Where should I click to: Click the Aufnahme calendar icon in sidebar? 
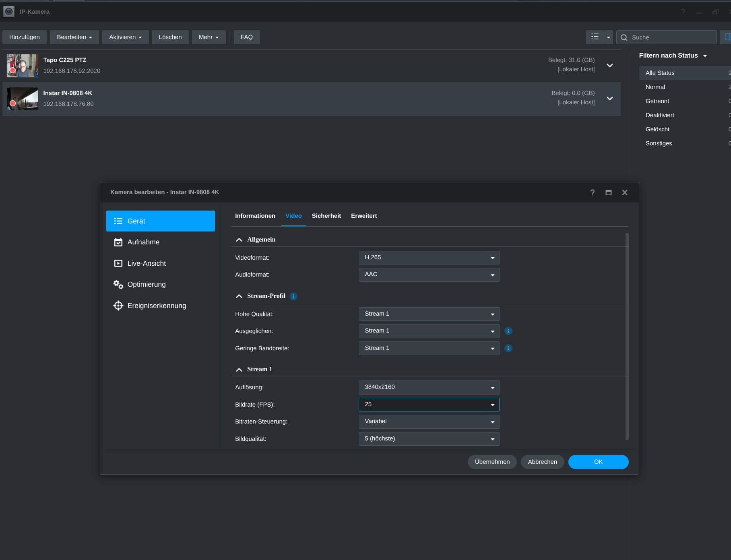(x=118, y=242)
